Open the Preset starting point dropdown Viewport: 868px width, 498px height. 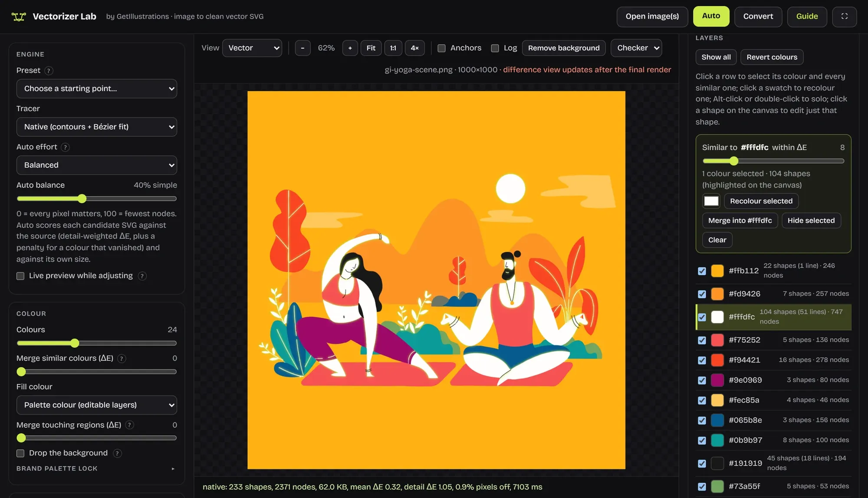(x=97, y=89)
